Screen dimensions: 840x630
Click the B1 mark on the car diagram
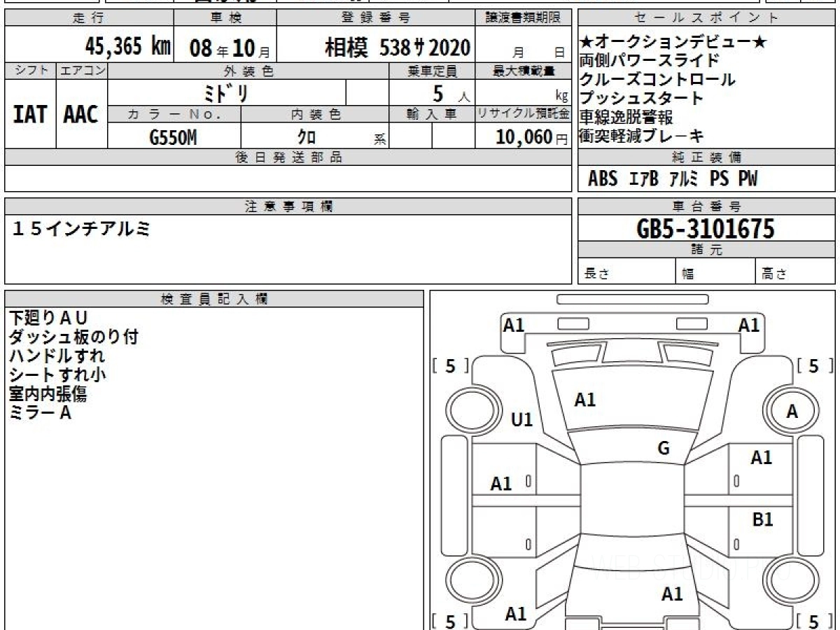(762, 520)
